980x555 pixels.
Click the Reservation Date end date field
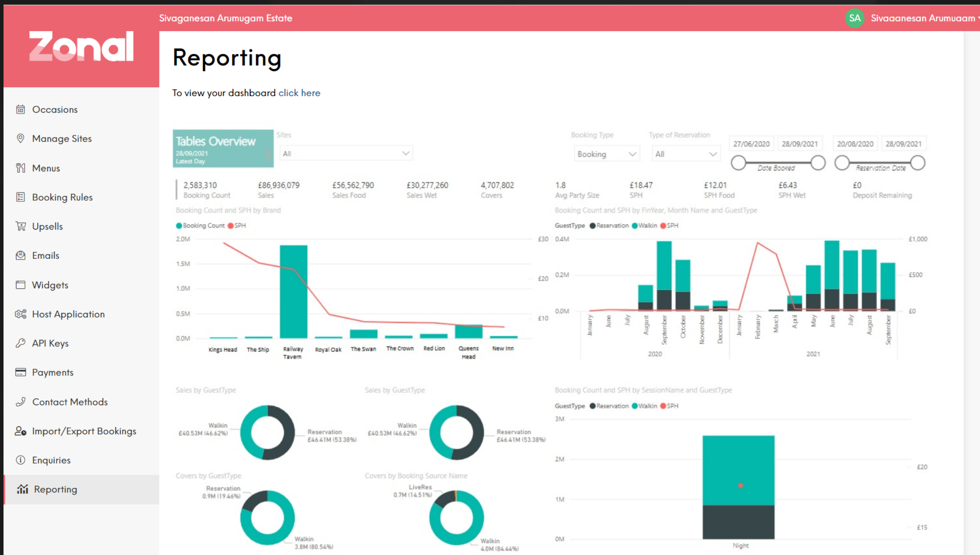pos(903,144)
